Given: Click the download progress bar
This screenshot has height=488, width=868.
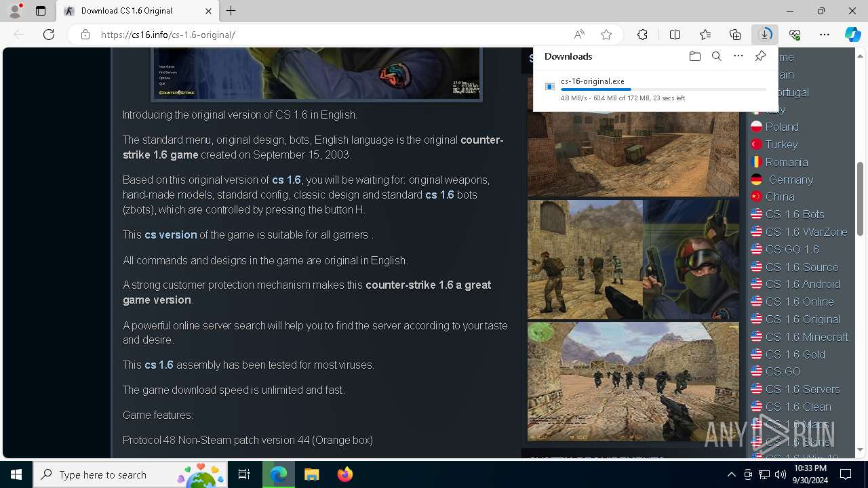Looking at the screenshot, I should (x=663, y=89).
